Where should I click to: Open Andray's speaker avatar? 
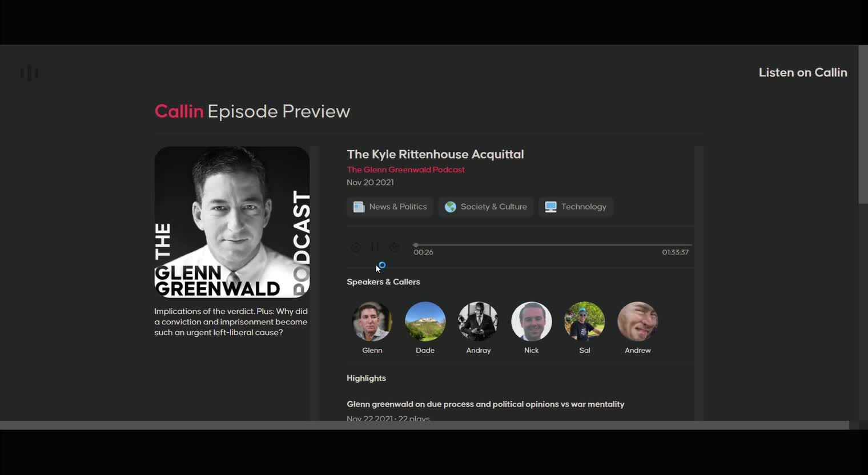(x=478, y=321)
